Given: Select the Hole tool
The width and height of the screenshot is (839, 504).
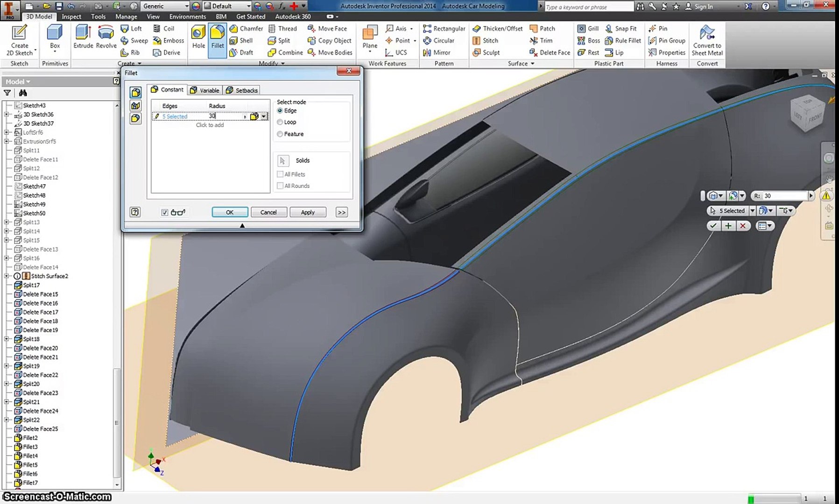Looking at the screenshot, I should click(x=198, y=37).
